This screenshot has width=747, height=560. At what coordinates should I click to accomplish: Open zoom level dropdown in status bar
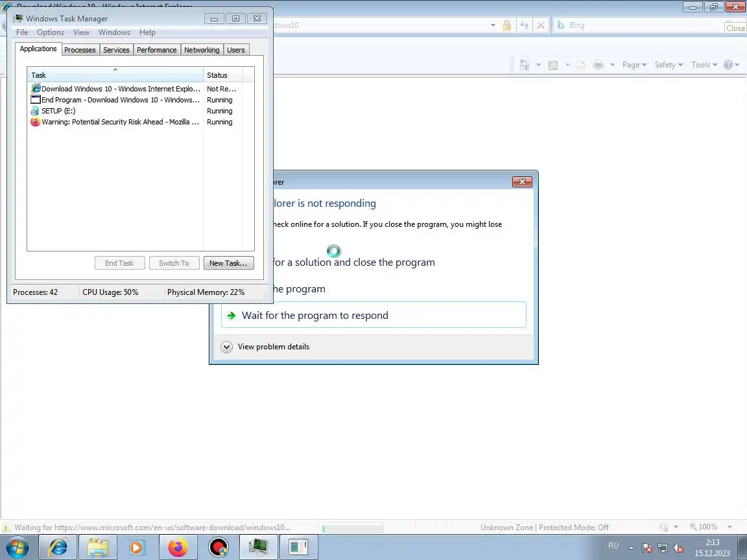point(729,527)
